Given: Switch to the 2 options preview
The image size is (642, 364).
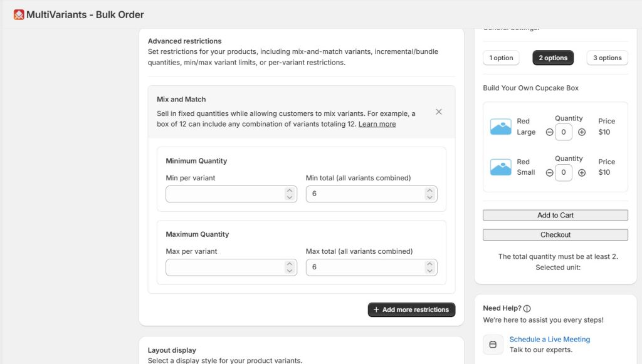Looking at the screenshot, I should (553, 58).
